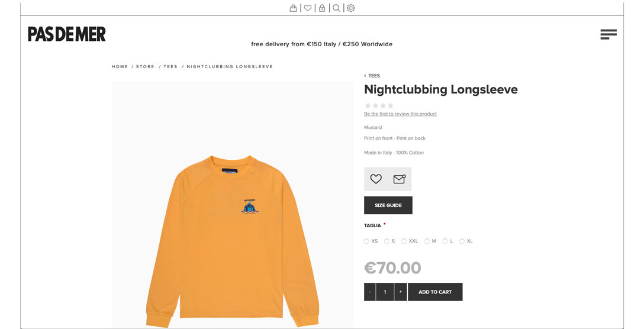Open wishlist heart icon in top bar
Screen dimensions: 644x329
[x=308, y=8]
